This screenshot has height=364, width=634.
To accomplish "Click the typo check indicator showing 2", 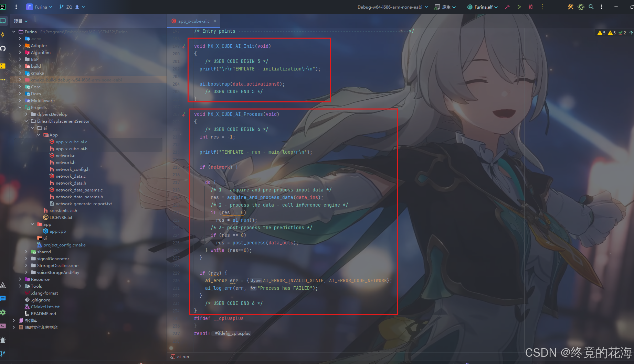I will pos(622,33).
